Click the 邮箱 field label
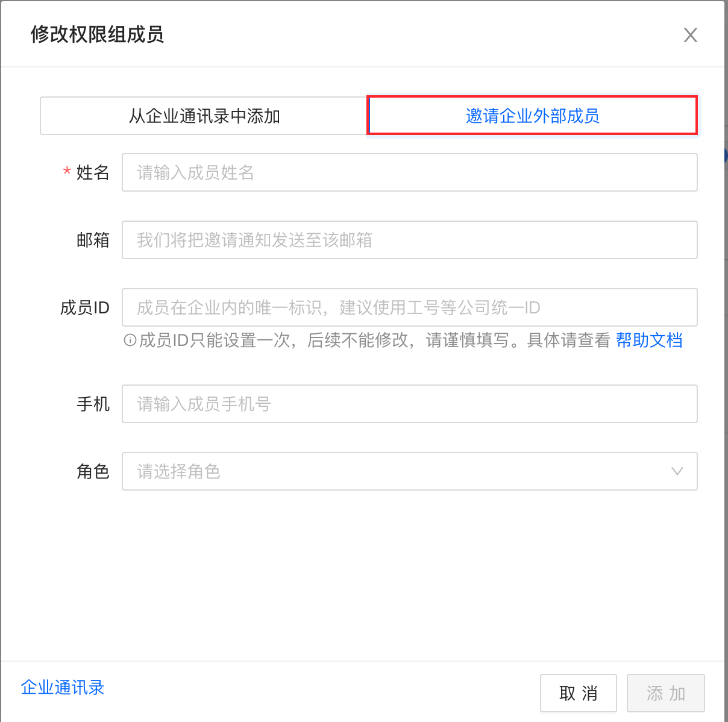The image size is (728, 722). [x=93, y=240]
